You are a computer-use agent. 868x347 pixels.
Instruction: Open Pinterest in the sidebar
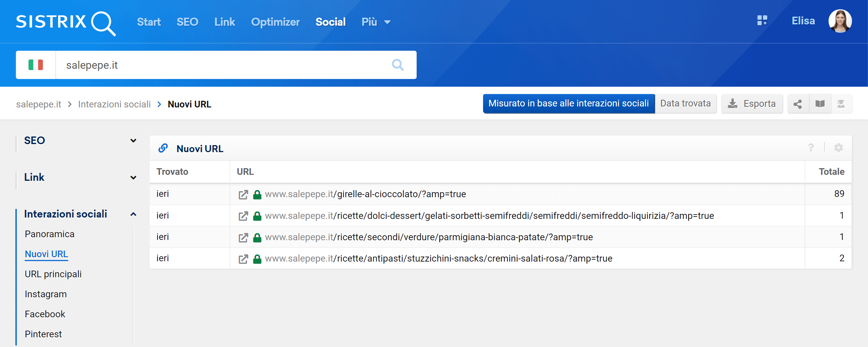click(43, 334)
